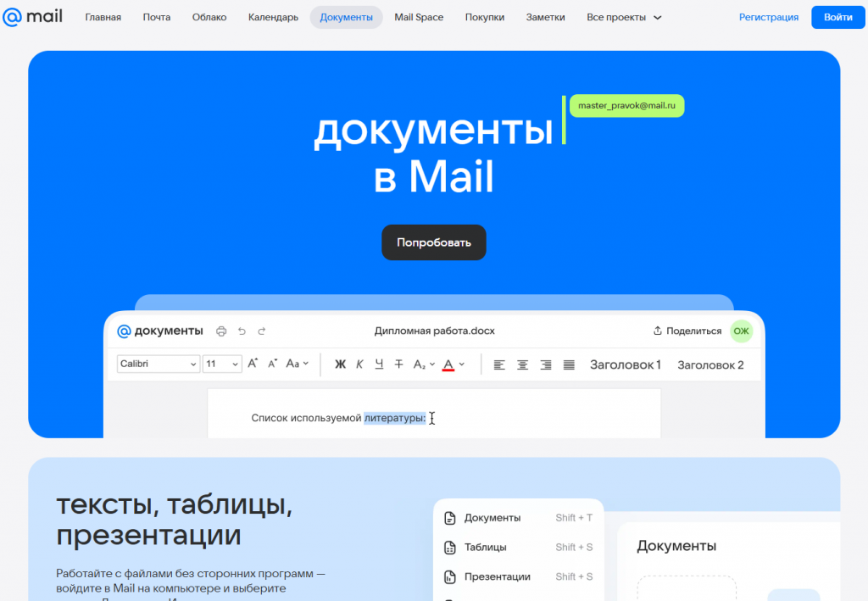Click the undo arrow icon

(x=242, y=331)
